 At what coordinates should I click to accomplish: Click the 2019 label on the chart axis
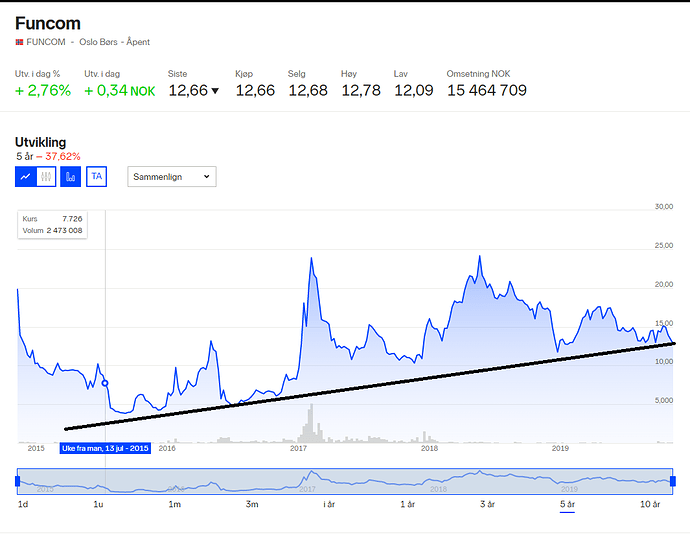click(x=560, y=448)
